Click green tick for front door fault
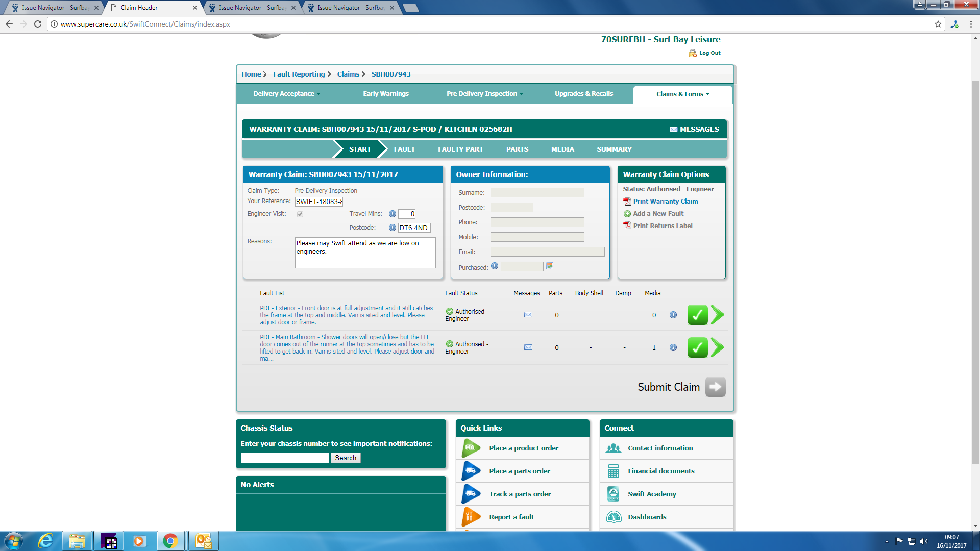This screenshot has width=980, height=551. tap(697, 315)
